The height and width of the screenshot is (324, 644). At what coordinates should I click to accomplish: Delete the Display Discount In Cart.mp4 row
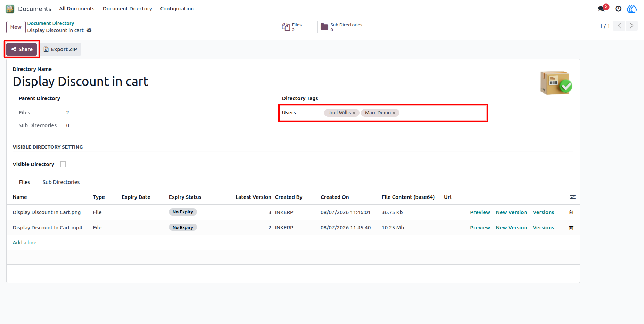coord(571,228)
